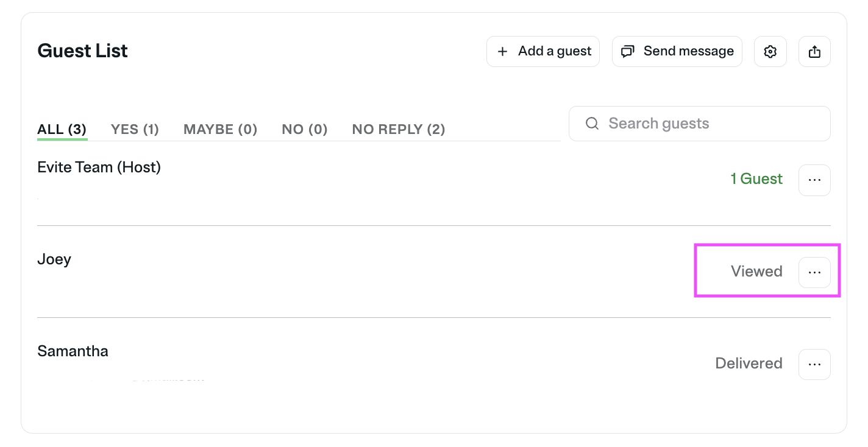Image resolution: width=868 pixels, height=447 pixels.
Task: Click the chat bubble icon in Send message
Action: click(x=627, y=52)
